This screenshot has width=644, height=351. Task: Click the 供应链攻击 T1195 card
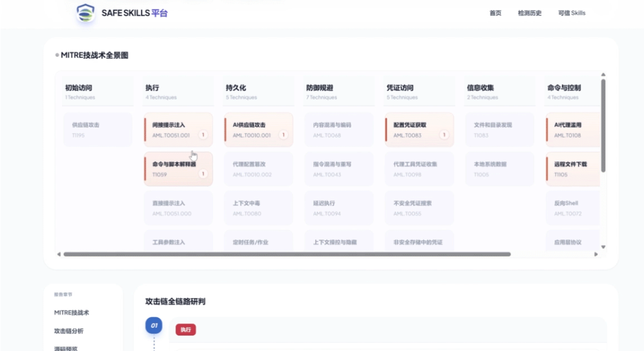click(x=97, y=130)
